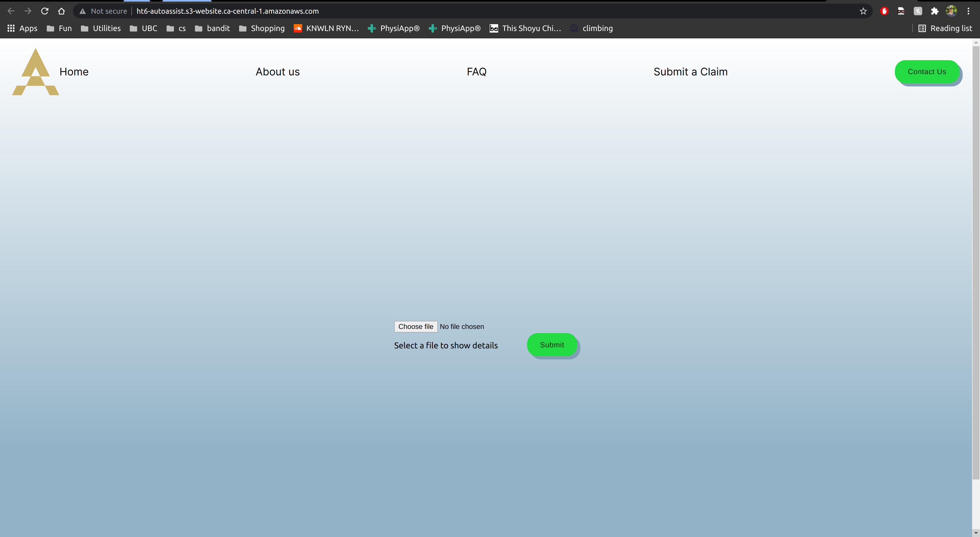
Task: Click the red hand extension icon
Action: pyautogui.click(x=884, y=11)
